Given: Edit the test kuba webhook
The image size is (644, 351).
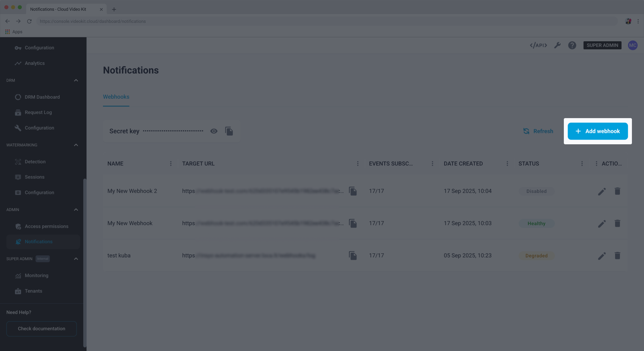Looking at the screenshot, I should 602,255.
